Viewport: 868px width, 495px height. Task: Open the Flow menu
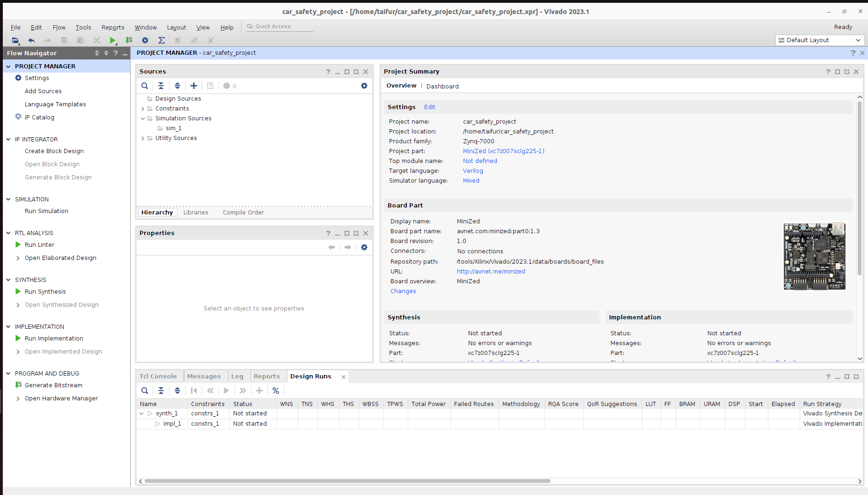[x=59, y=28]
